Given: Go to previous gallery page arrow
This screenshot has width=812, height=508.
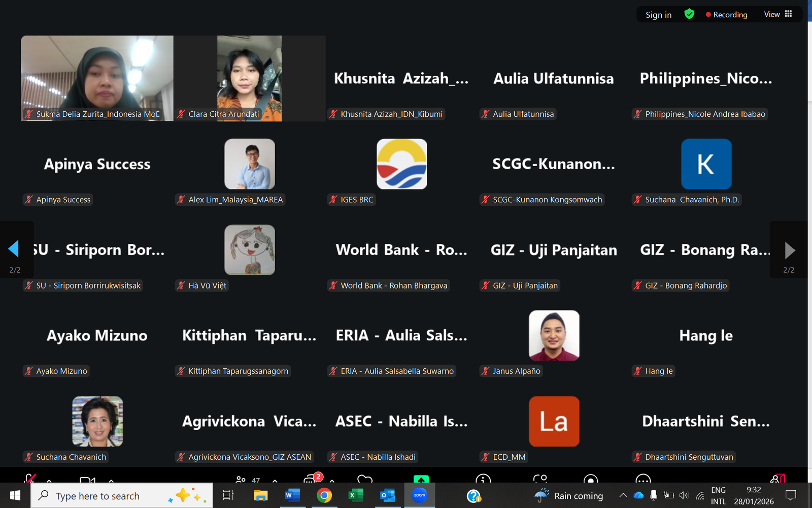Looking at the screenshot, I should 14,249.
